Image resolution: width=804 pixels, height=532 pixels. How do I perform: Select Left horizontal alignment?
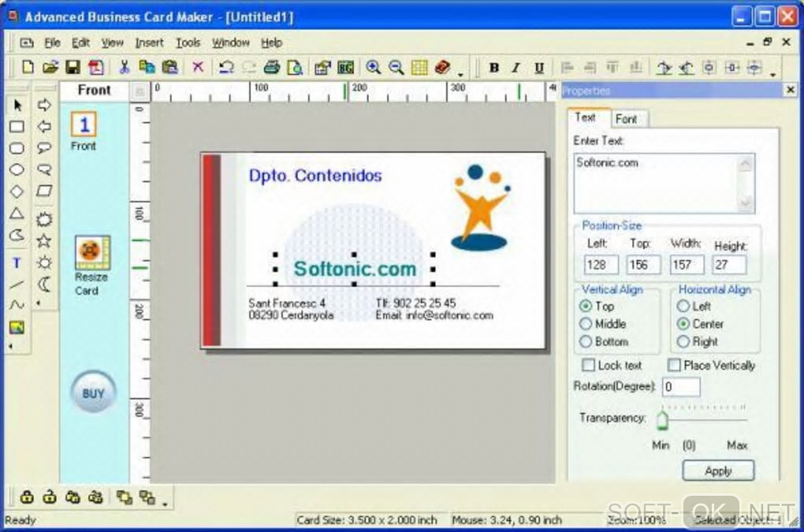(683, 306)
